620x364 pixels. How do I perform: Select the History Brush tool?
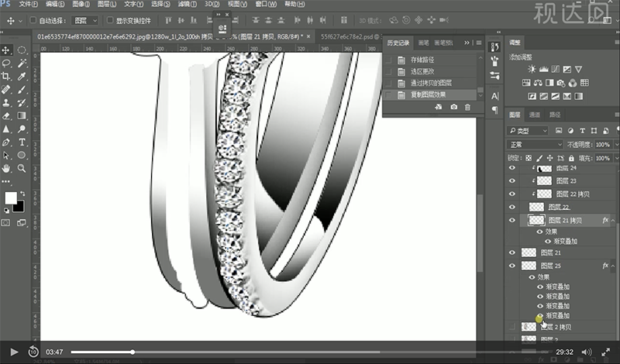[x=22, y=103]
